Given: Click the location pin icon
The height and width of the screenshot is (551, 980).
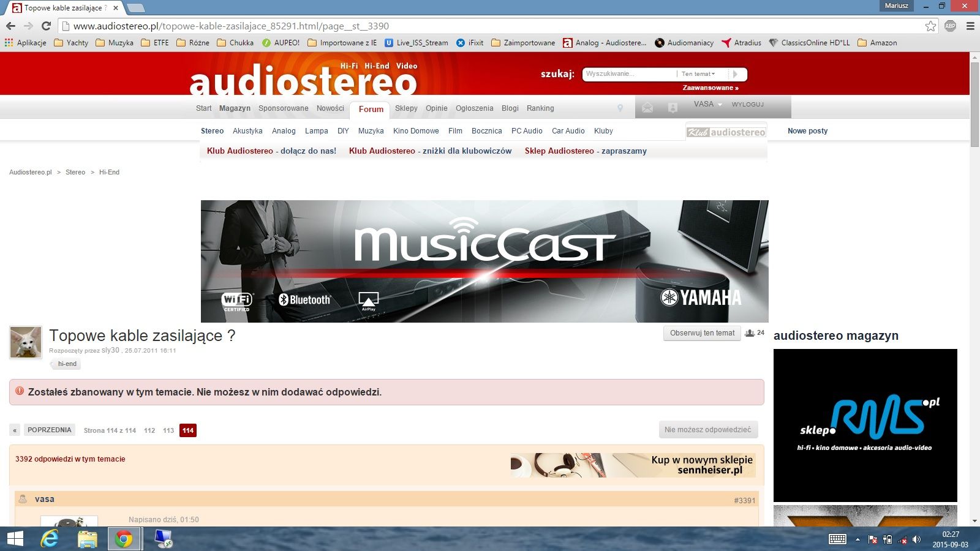Looking at the screenshot, I should (620, 108).
